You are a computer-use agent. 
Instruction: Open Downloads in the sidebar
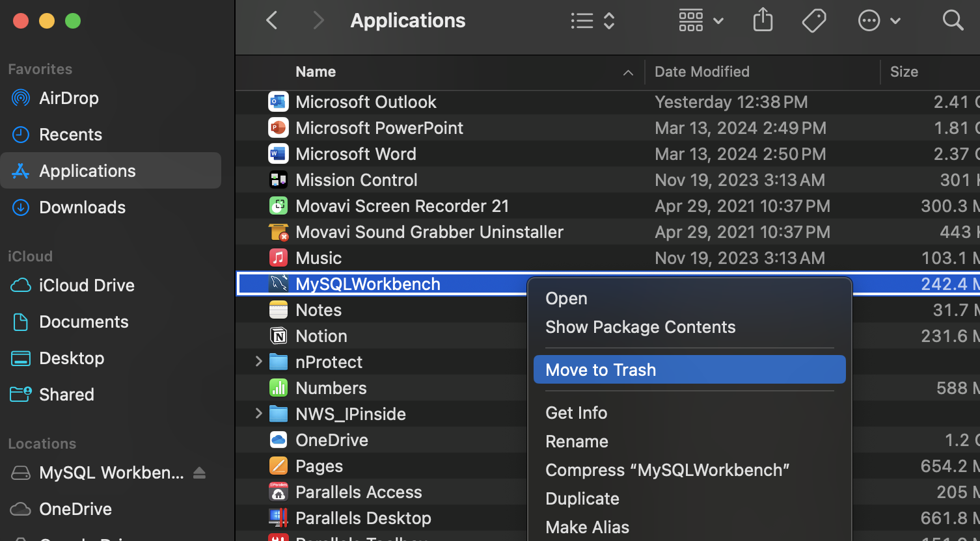click(x=111, y=207)
